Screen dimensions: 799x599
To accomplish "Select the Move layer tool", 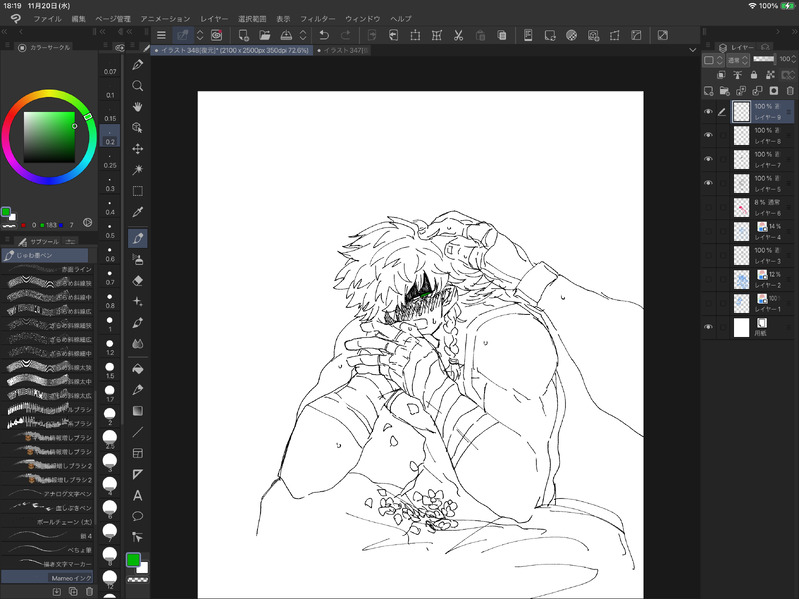I will [138, 149].
